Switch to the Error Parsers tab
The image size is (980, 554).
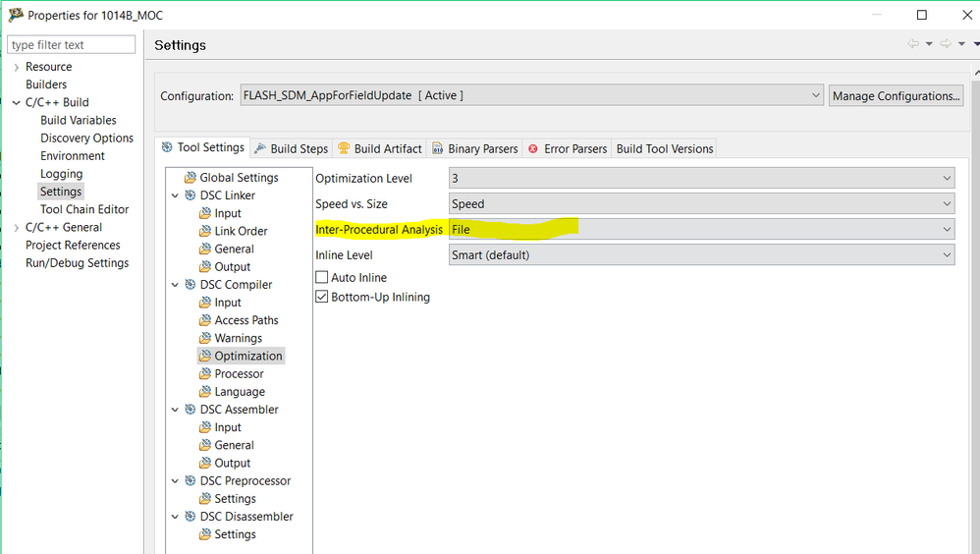tap(568, 149)
